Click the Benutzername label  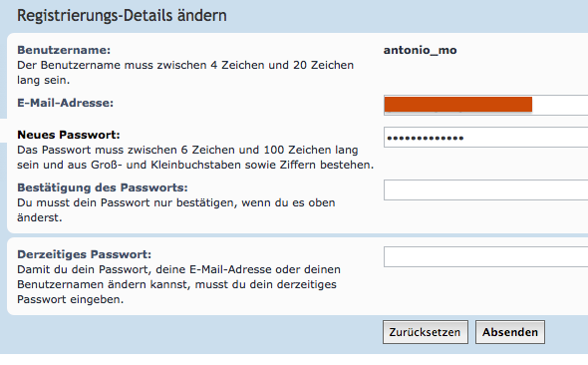tap(64, 50)
